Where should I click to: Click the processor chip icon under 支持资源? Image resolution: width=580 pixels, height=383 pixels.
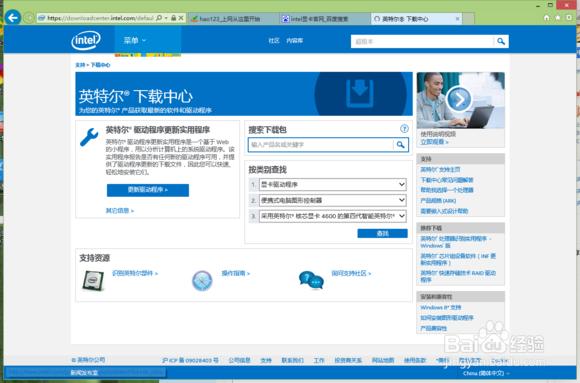point(93,280)
